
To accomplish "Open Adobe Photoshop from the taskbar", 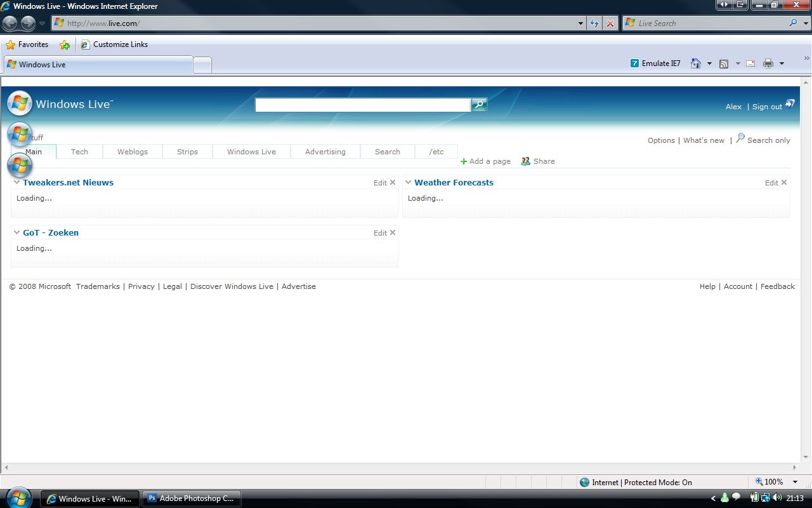I will click(x=191, y=498).
